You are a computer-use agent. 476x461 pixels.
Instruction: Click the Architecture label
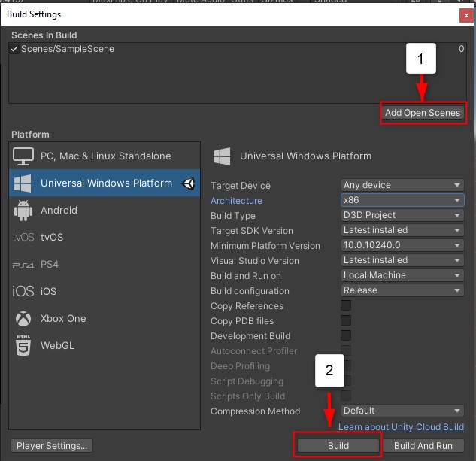point(236,201)
